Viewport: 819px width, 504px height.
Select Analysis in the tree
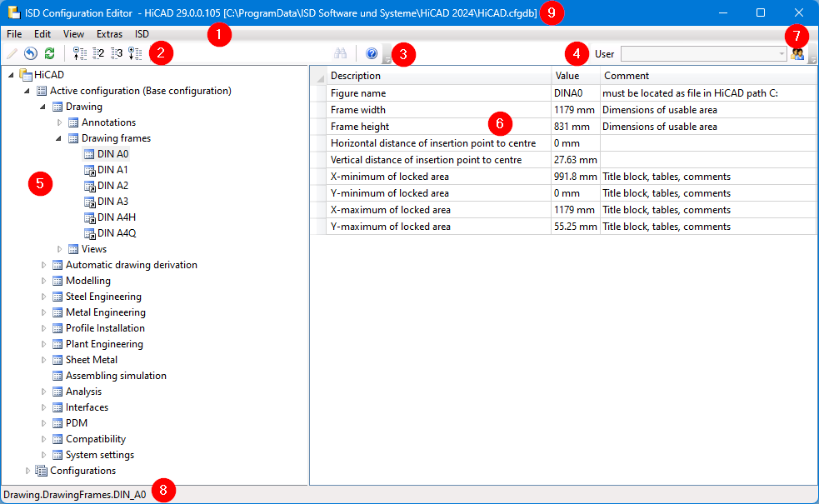coord(83,392)
